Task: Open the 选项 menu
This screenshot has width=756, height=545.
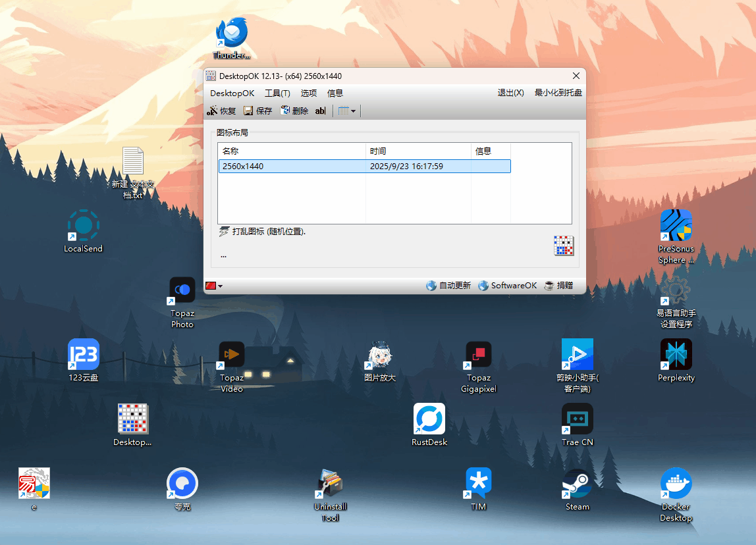Action: [x=308, y=93]
